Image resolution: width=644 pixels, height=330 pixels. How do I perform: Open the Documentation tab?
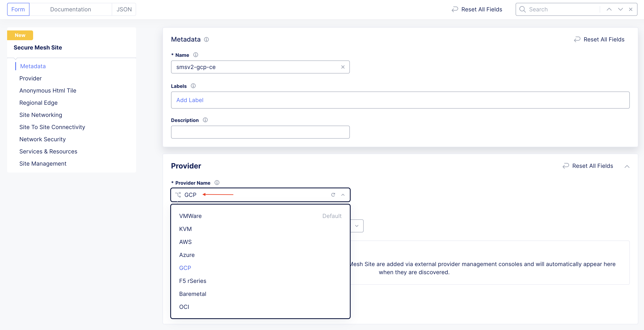pyautogui.click(x=70, y=9)
